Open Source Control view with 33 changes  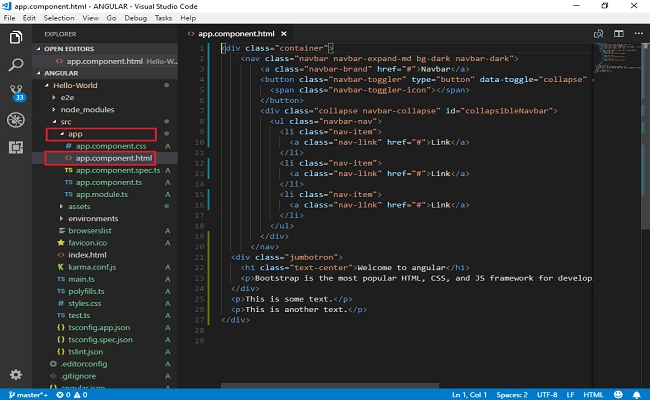point(17,93)
